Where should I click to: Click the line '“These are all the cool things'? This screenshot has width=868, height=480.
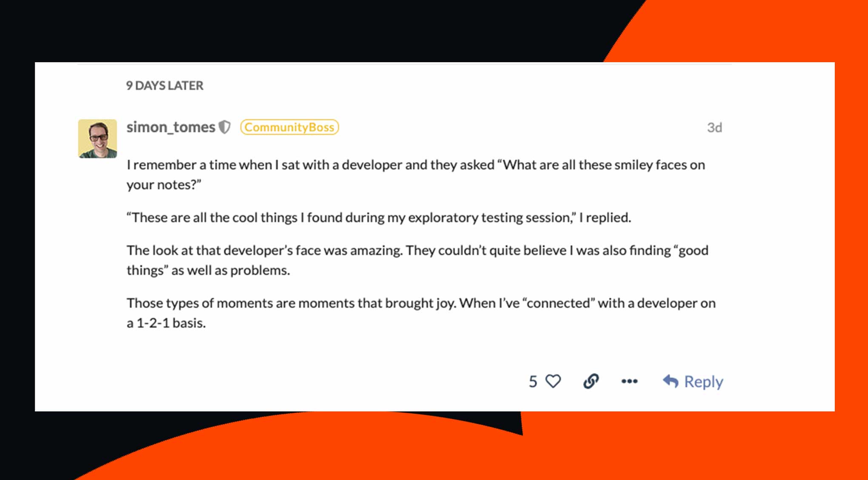379,218
